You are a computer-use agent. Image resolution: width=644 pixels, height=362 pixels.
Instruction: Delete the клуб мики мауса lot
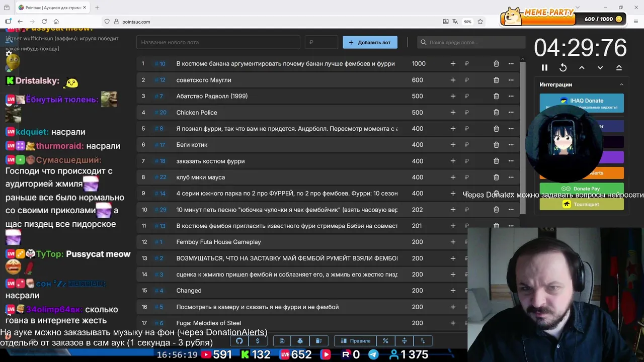click(x=496, y=177)
